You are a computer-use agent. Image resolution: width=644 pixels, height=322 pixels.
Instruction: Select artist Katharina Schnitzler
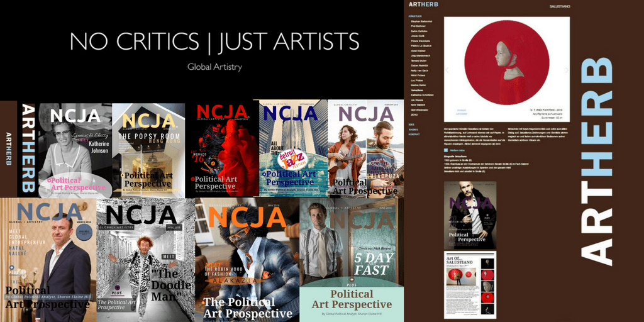pos(422,96)
